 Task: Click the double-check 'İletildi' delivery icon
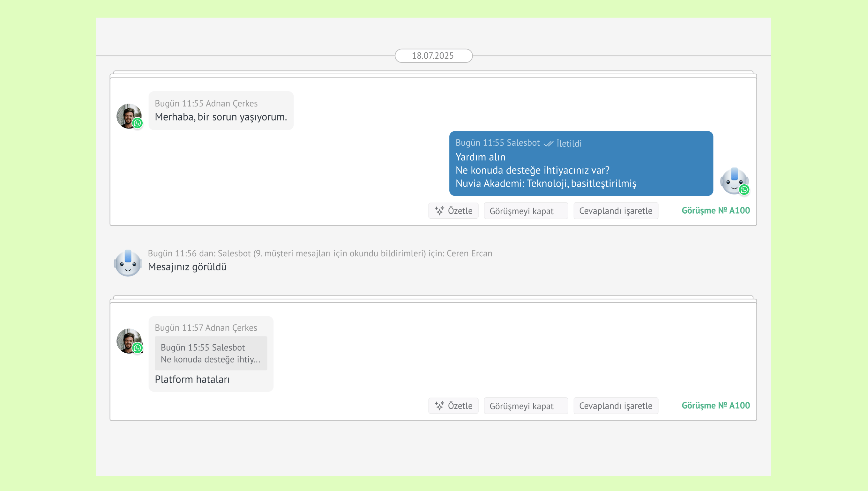coord(548,144)
